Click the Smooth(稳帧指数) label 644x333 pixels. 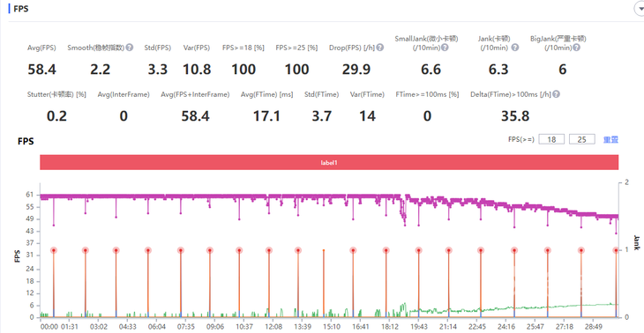pyautogui.click(x=96, y=48)
